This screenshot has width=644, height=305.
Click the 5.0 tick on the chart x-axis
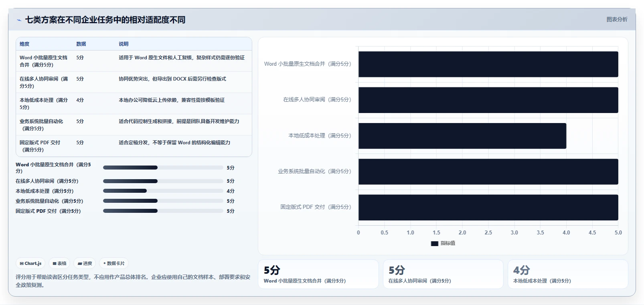click(x=618, y=233)
